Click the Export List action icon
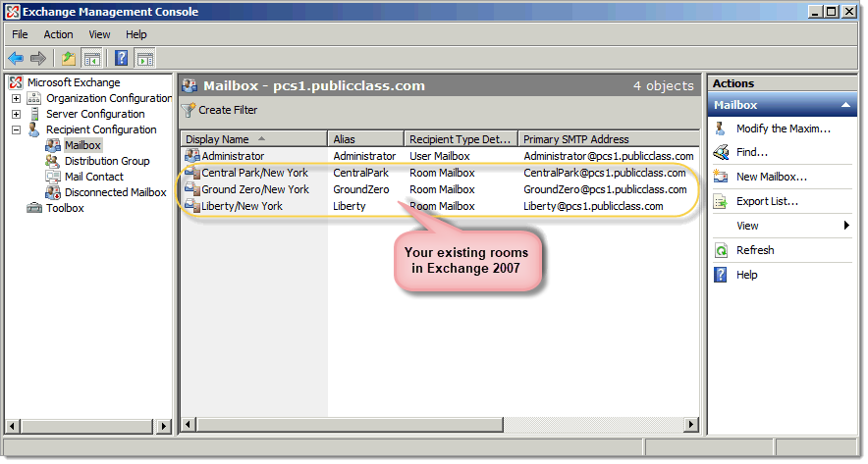This screenshot has width=868, height=464. tap(720, 201)
